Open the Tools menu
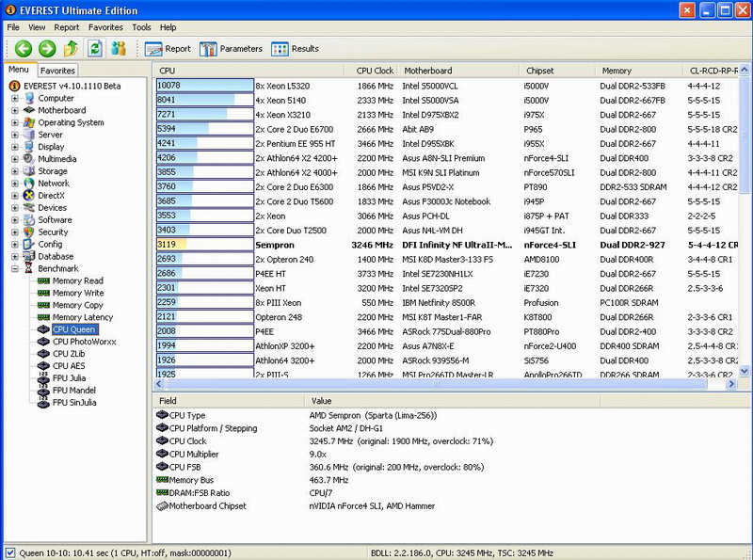The width and height of the screenshot is (753, 560). (141, 27)
